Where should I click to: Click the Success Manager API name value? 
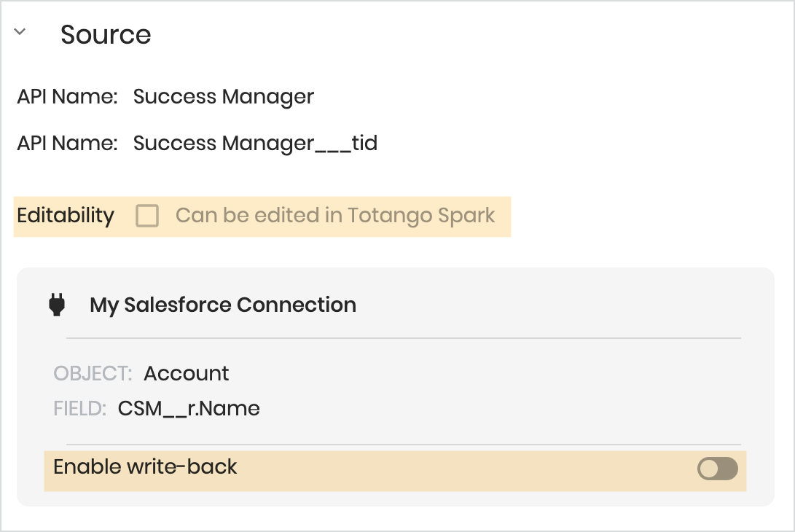coord(224,97)
